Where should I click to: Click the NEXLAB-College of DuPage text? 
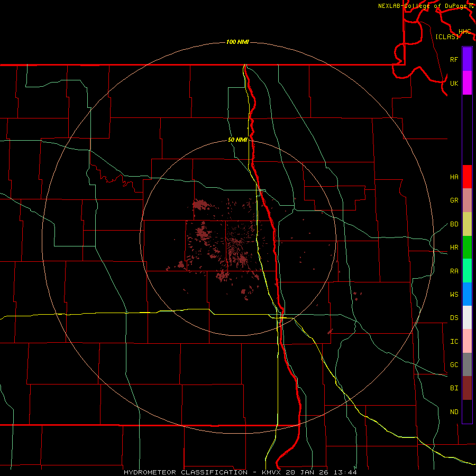[423, 6]
